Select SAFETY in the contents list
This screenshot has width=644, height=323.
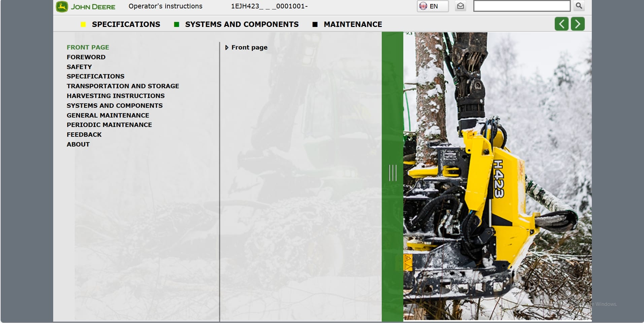(79, 67)
